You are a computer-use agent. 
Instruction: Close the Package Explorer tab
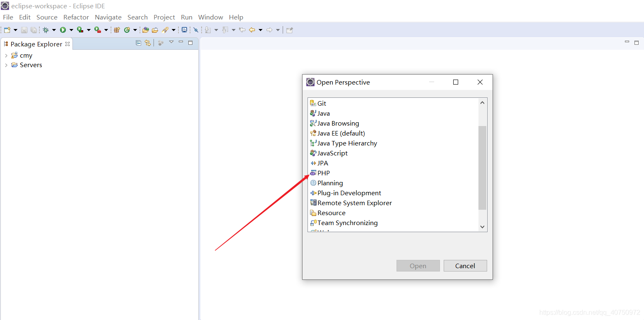click(67, 44)
